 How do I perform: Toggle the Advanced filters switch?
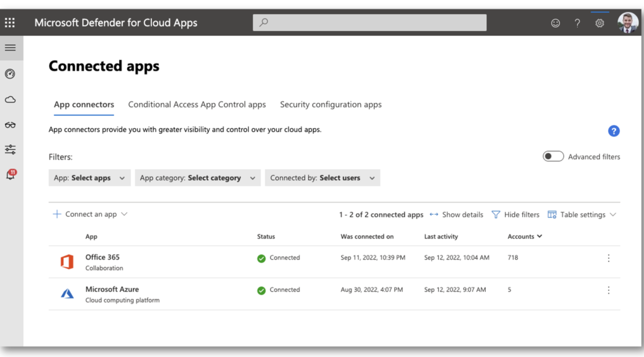coord(553,156)
